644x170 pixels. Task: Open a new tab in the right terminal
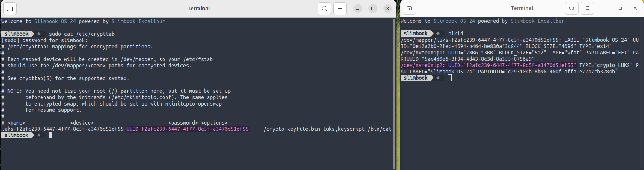(x=409, y=8)
